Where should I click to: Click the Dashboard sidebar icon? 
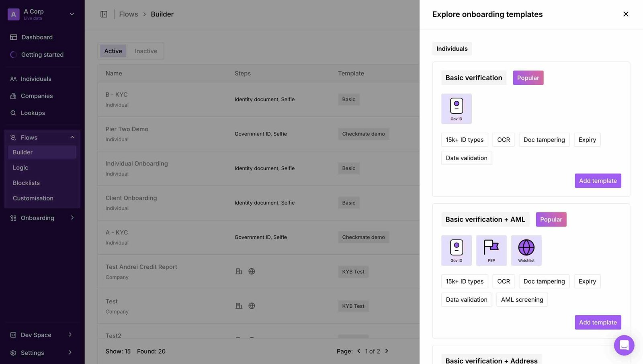[13, 37]
